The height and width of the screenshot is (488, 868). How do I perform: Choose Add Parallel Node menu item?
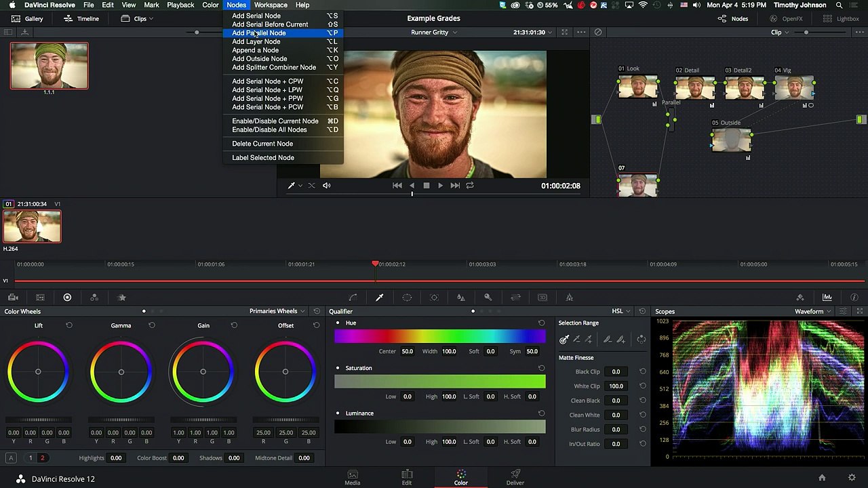pos(283,33)
